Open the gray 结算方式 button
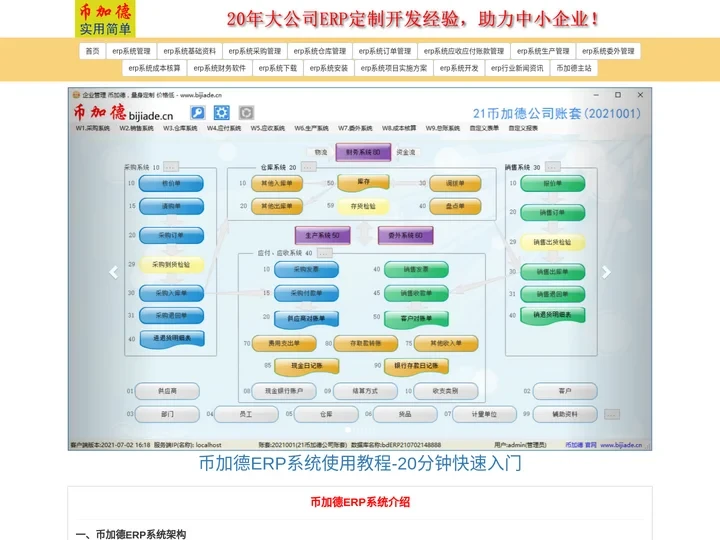The width and height of the screenshot is (720, 540). 365,391
